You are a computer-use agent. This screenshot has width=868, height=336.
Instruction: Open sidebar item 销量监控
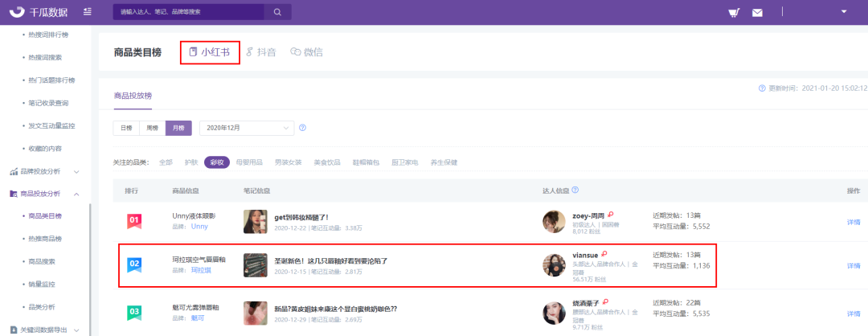(42, 284)
